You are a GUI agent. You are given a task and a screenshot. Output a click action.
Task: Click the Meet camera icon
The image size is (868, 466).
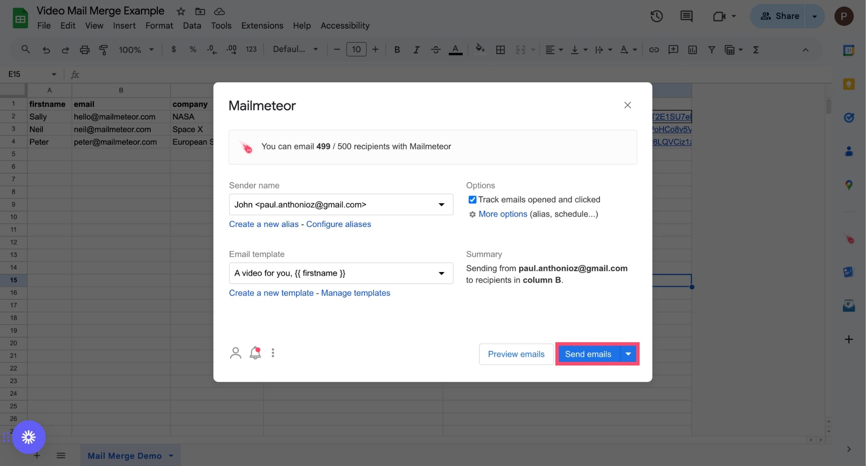click(x=719, y=17)
